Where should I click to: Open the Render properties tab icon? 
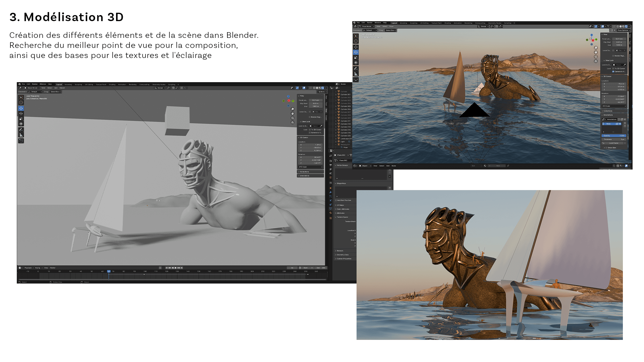click(331, 161)
